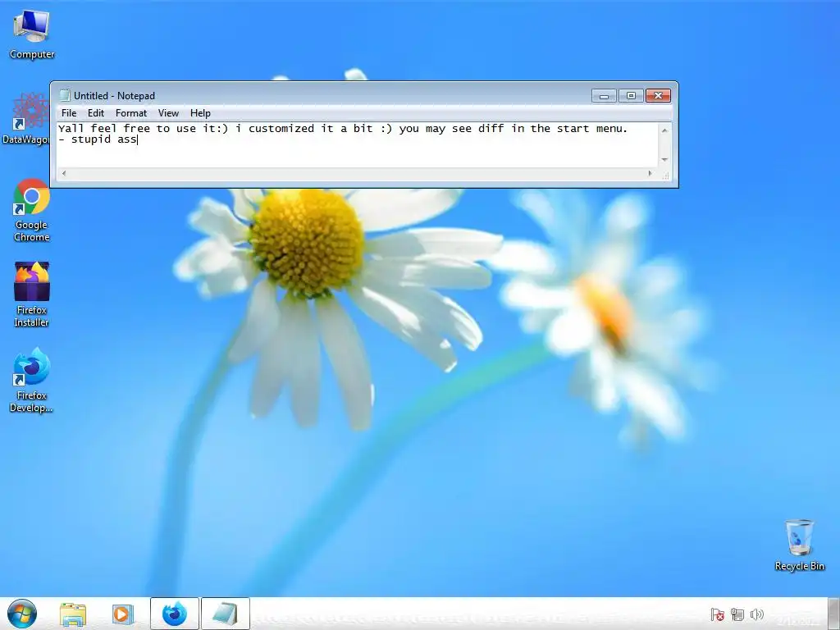Select the Firefox Developer Edition shortcut
The width and height of the screenshot is (840, 630).
32,380
